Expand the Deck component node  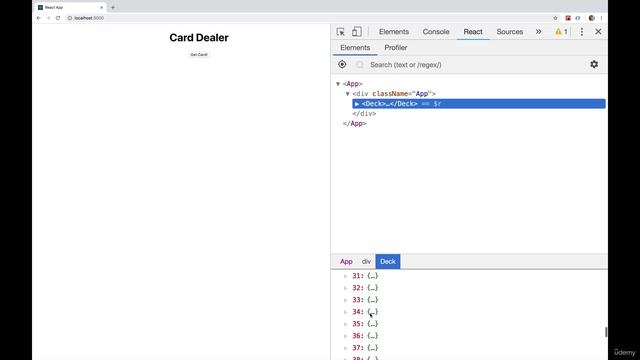pyautogui.click(x=357, y=104)
